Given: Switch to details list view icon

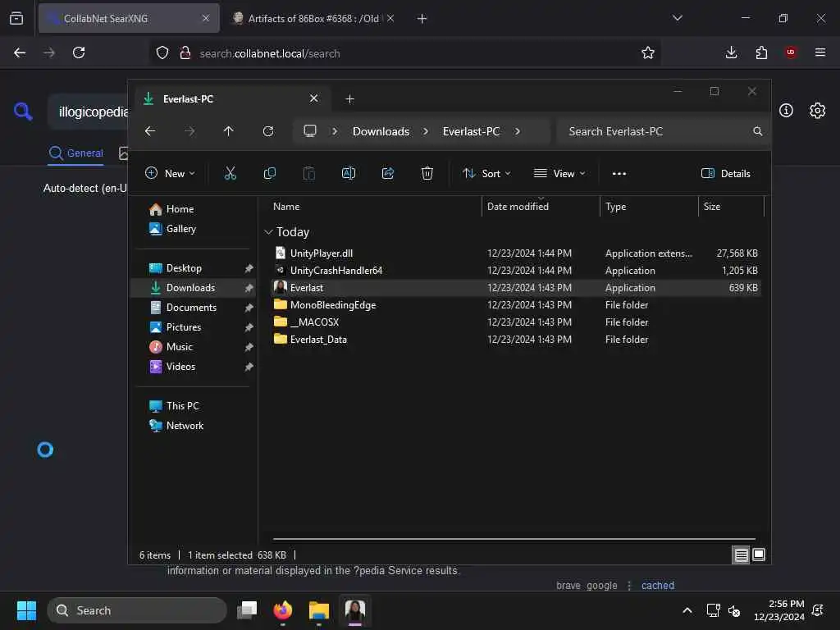Looking at the screenshot, I should (x=742, y=555).
